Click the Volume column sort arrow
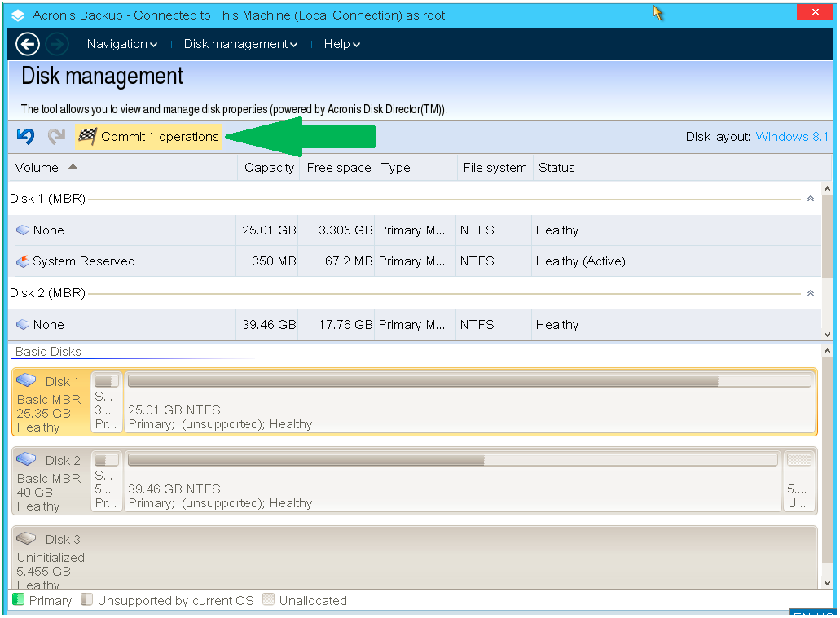Screen dimensions: 840x618 coord(73,167)
